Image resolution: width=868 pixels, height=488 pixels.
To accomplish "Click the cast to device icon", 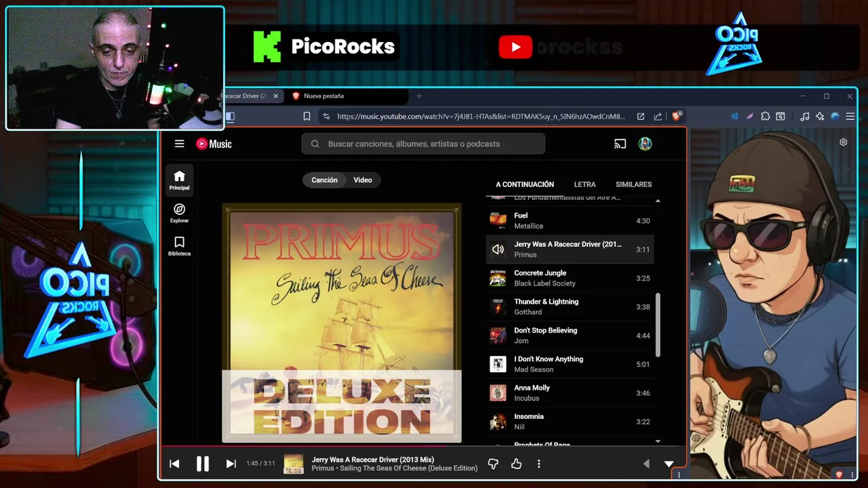I will (620, 144).
